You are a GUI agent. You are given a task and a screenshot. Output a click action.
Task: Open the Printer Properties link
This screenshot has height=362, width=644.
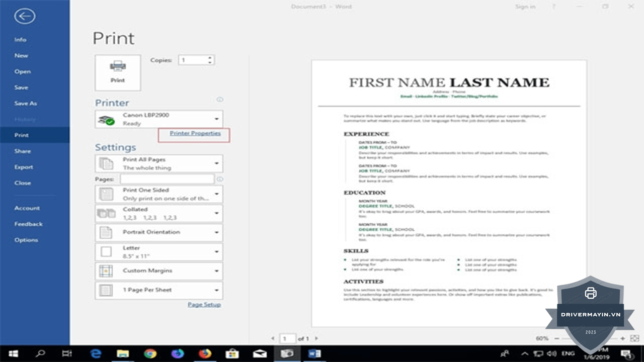click(x=195, y=133)
